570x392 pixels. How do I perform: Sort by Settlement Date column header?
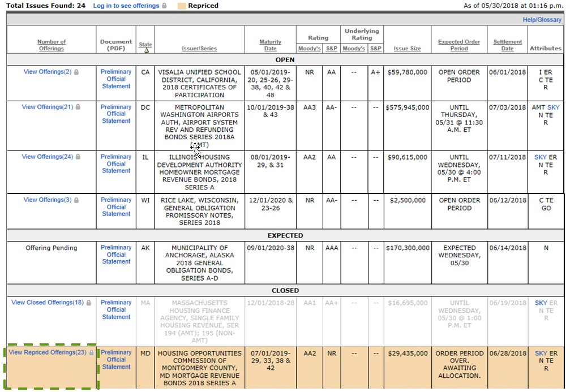(x=507, y=45)
